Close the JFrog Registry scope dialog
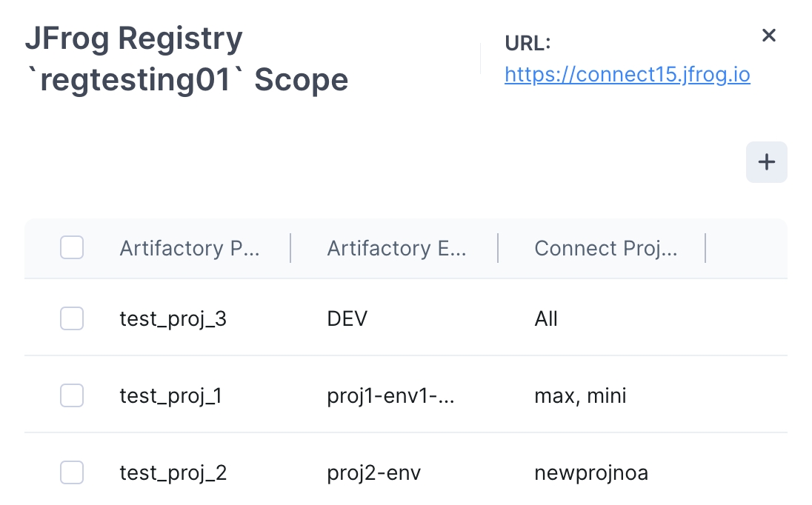Viewport: 812px width, 505px height. [769, 36]
